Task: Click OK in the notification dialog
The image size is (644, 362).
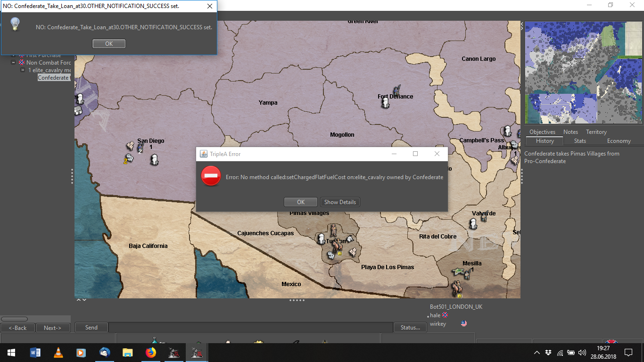Action: point(109,43)
